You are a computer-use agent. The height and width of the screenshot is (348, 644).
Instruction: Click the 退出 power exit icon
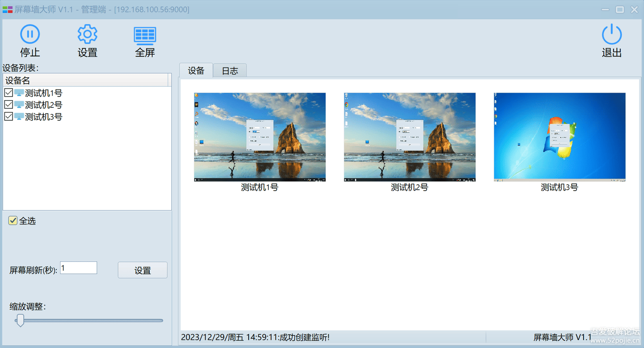tap(611, 33)
